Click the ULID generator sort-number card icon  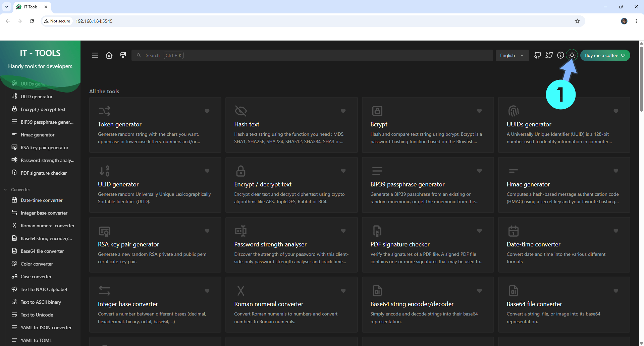pos(104,171)
